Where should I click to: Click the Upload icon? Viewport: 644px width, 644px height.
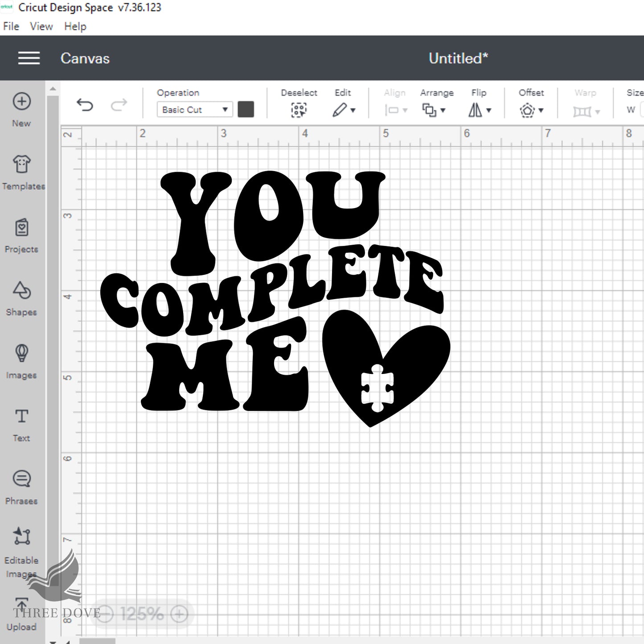(x=21, y=604)
